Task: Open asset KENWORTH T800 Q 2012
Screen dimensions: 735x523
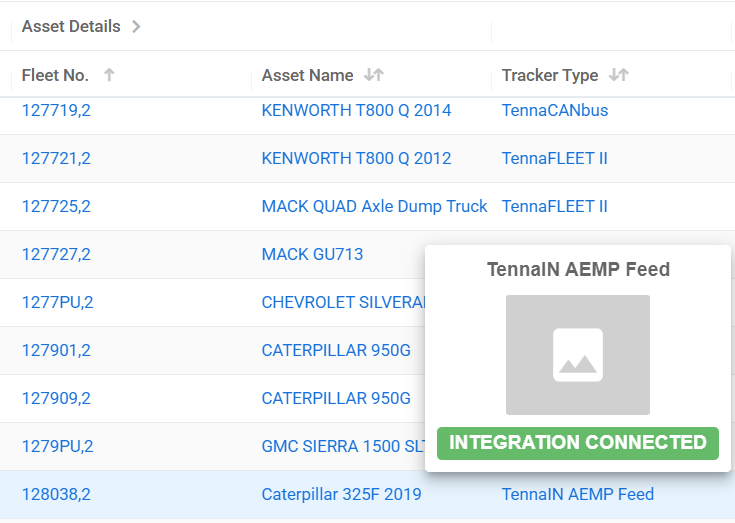Action: pyautogui.click(x=356, y=158)
